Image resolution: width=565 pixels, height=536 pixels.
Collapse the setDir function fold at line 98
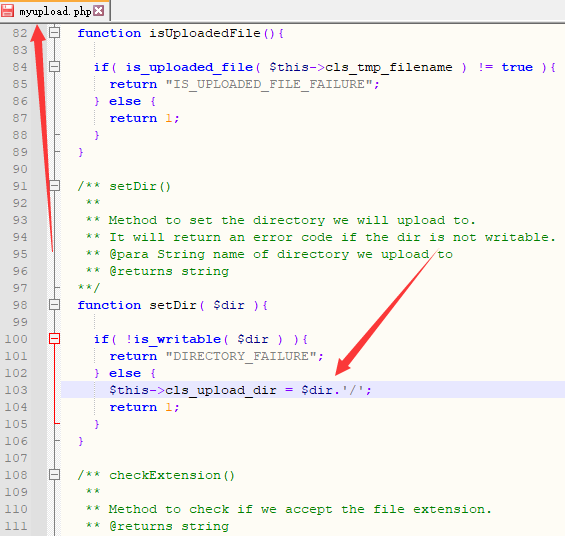click(x=54, y=305)
